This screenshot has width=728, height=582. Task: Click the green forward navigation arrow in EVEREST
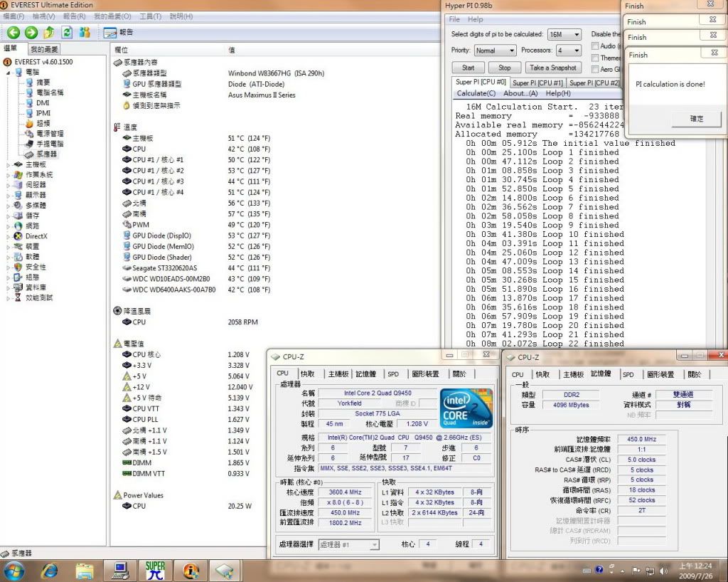coord(30,32)
